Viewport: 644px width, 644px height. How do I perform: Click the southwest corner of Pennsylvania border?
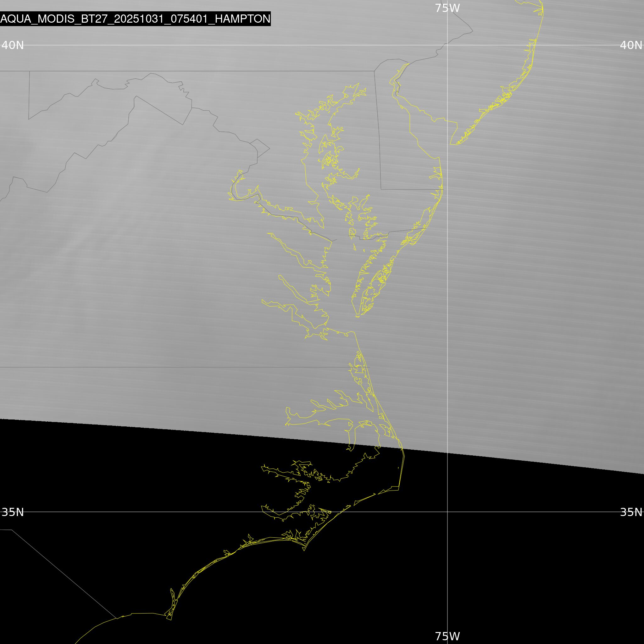[x=29, y=71]
